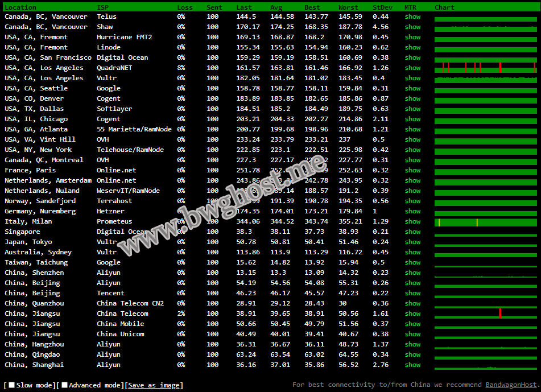
Task: Click show for Taichung Google
Action: (x=412, y=262)
